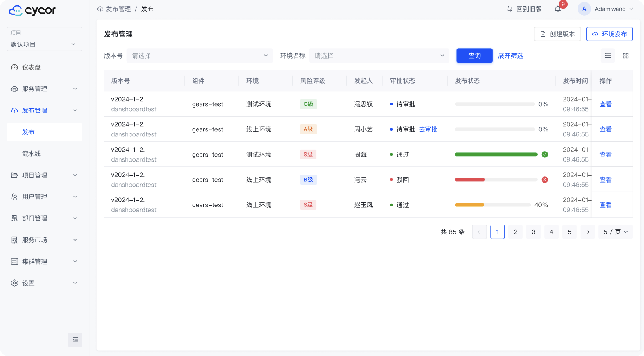Collapse the sidebar using bottom icon
This screenshot has height=356, width=644.
[x=75, y=340]
